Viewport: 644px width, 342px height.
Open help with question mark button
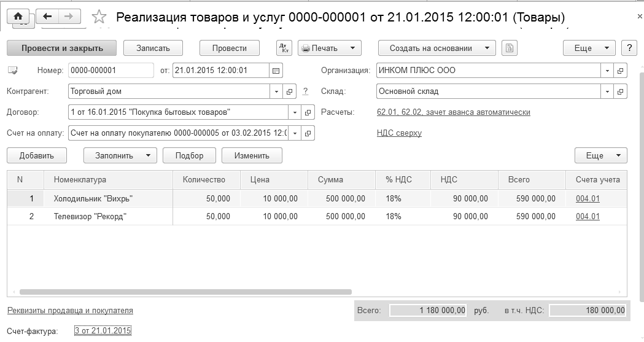pyautogui.click(x=629, y=48)
